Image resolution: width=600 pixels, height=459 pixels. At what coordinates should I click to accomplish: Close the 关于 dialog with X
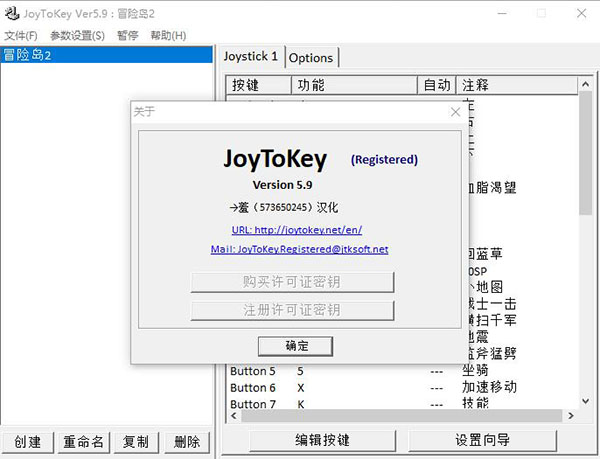tap(454, 112)
